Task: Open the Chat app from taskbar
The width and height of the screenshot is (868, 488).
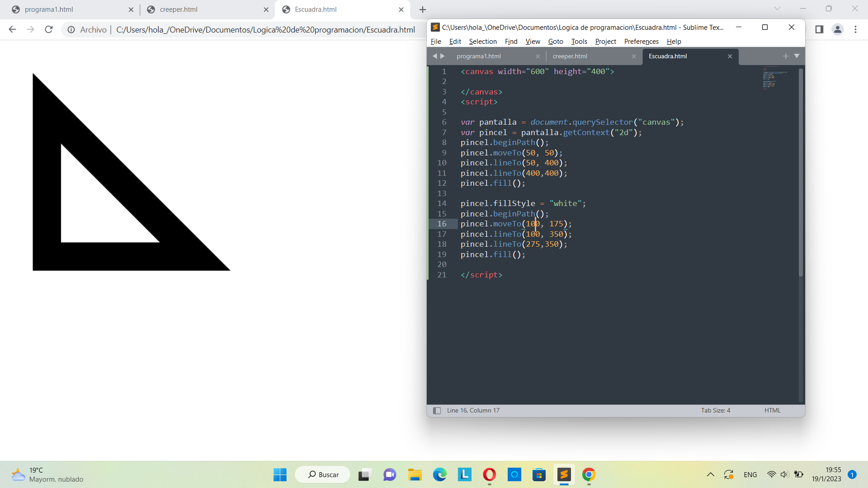Action: tap(390, 474)
